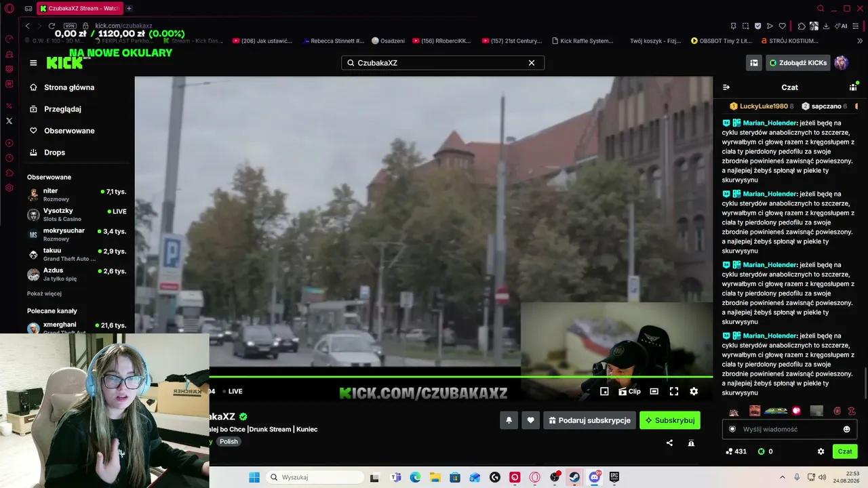Click the Kick logo
The image size is (868, 488).
click(x=64, y=63)
